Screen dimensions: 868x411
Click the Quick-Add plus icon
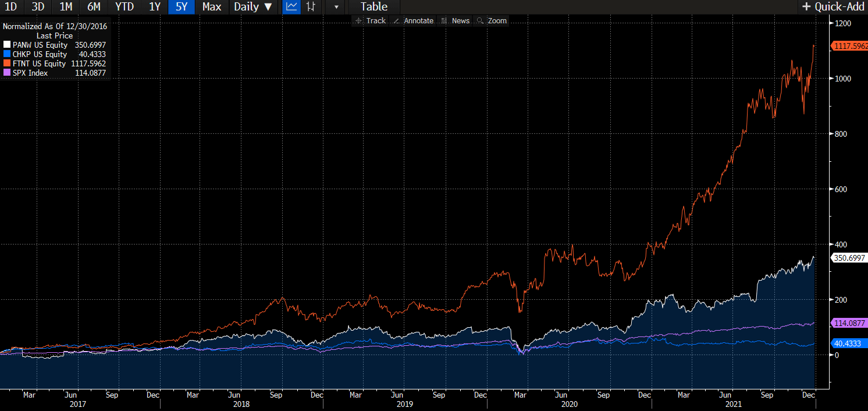[807, 7]
